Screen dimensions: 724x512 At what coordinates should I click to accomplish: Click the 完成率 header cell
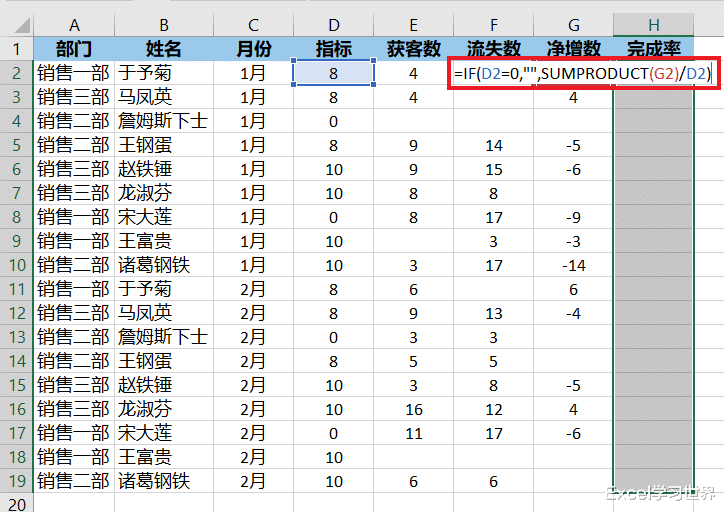point(653,49)
